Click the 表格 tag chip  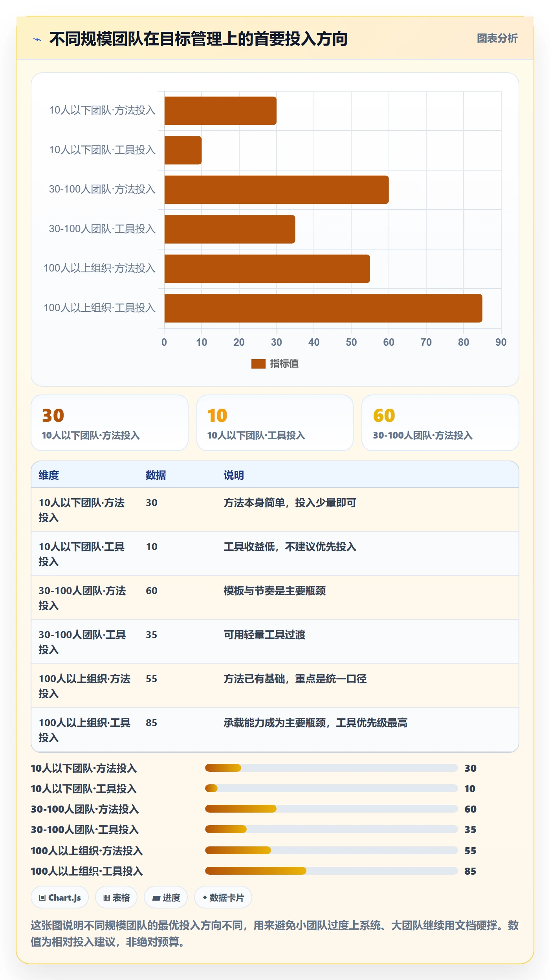[116, 897]
